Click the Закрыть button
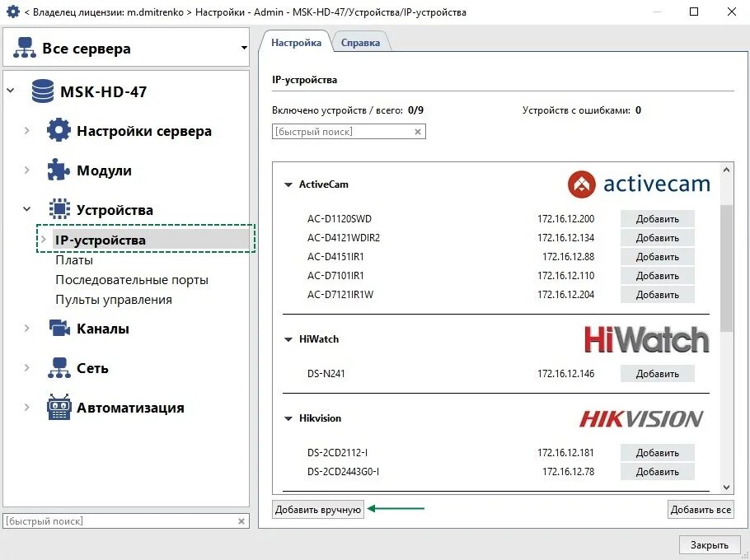Screen dimensions: 750x560 710,544
